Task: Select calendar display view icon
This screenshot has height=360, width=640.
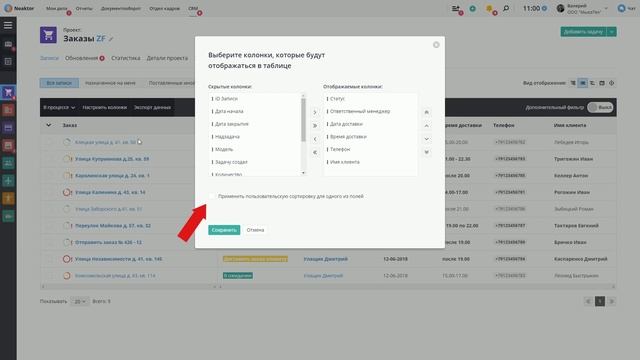Action: pyautogui.click(x=602, y=83)
